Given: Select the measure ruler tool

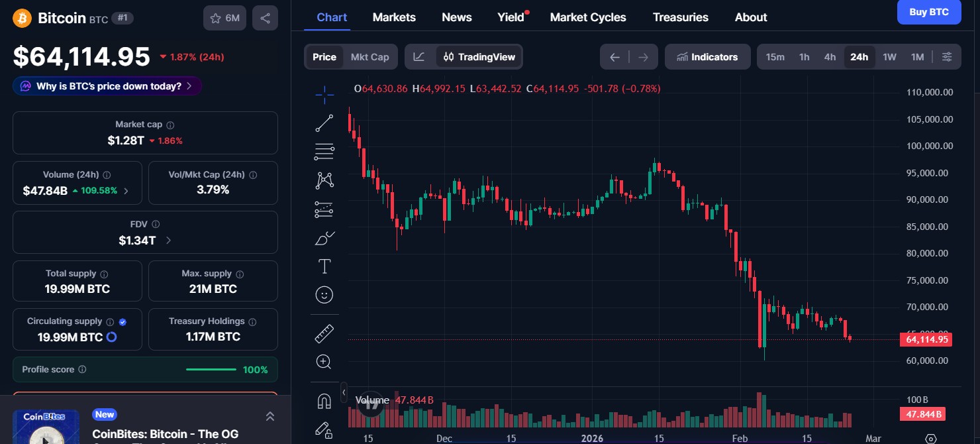Looking at the screenshot, I should click(324, 333).
